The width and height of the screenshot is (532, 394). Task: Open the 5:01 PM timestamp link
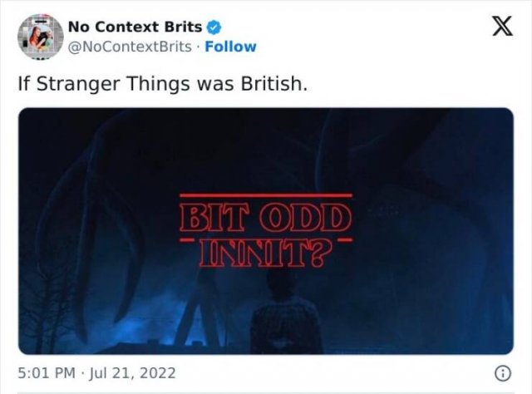pyautogui.click(x=47, y=372)
